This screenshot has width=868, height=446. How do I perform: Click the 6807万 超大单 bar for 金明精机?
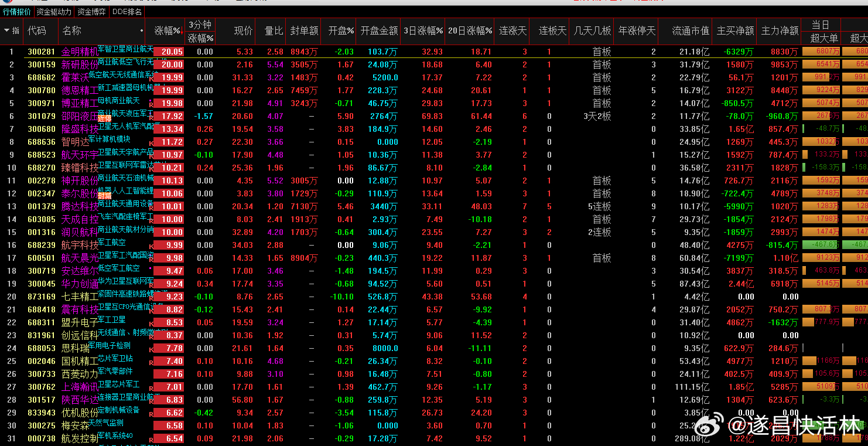tap(821, 52)
